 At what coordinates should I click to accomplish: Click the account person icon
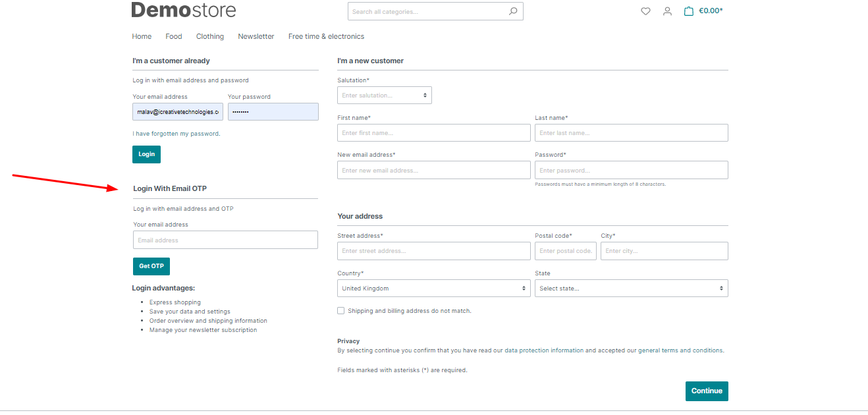pos(668,11)
